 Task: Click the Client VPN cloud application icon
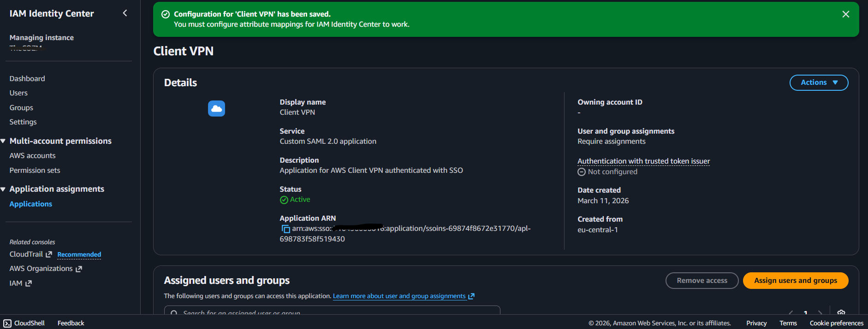pyautogui.click(x=216, y=109)
